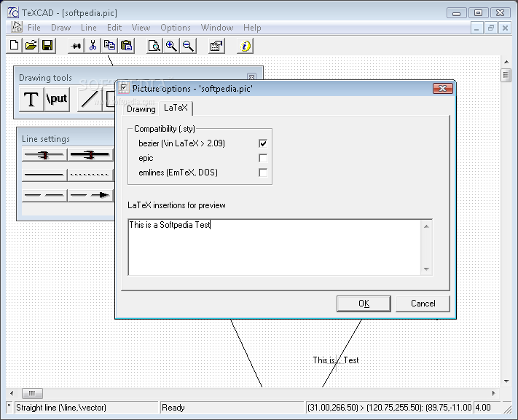
Task: Zoom in with the plus magnifier
Action: click(171, 46)
